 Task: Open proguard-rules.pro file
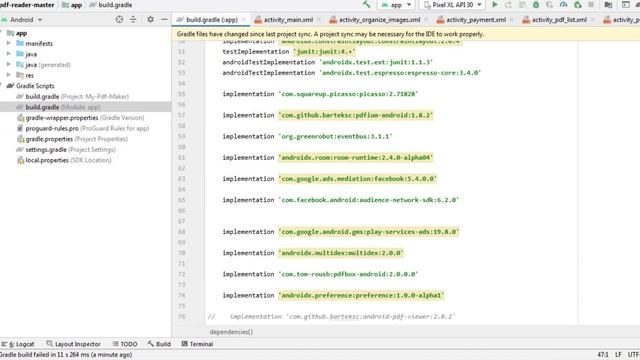(x=87, y=128)
